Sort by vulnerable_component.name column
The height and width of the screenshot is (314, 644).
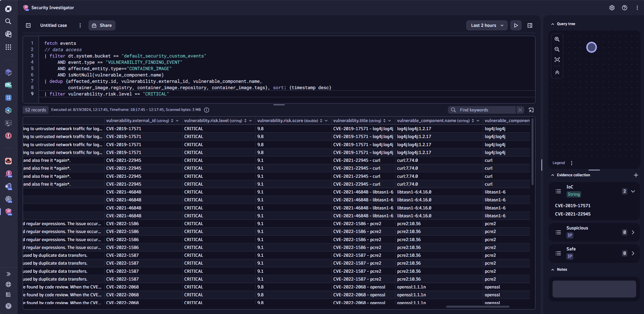[473, 121]
